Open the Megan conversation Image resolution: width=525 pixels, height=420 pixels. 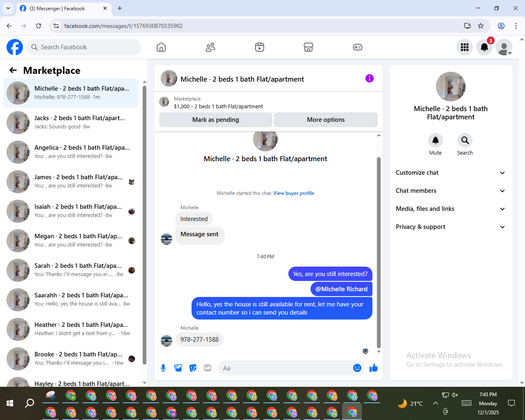coord(71,241)
